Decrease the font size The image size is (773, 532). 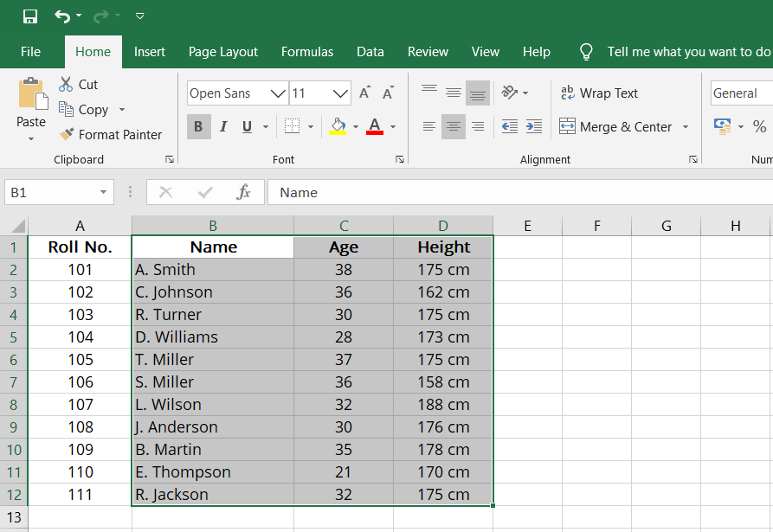tap(388, 93)
